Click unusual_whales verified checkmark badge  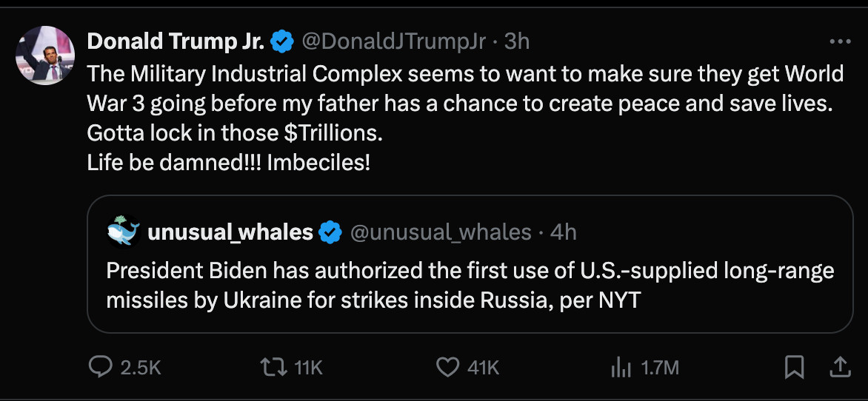click(x=330, y=232)
